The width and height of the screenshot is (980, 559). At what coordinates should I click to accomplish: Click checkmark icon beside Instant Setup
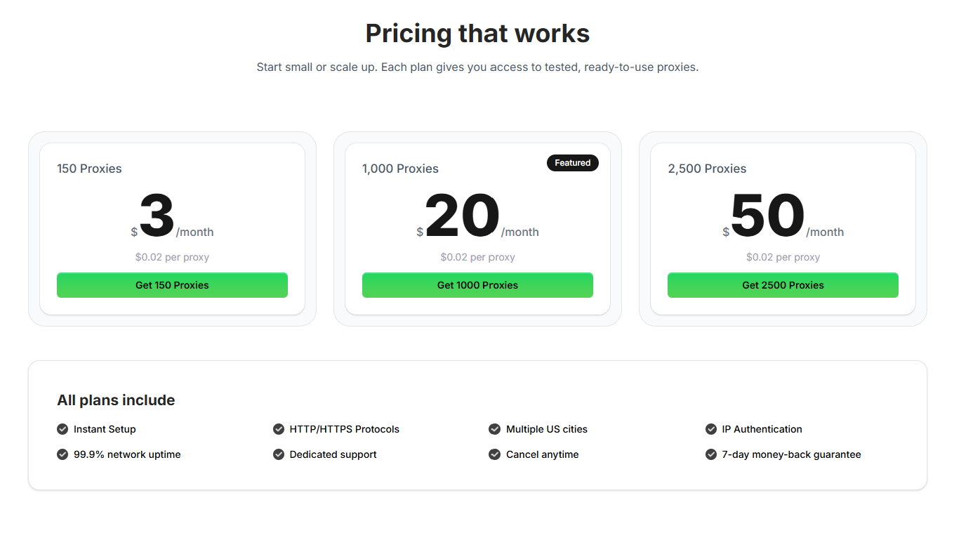pyautogui.click(x=62, y=429)
